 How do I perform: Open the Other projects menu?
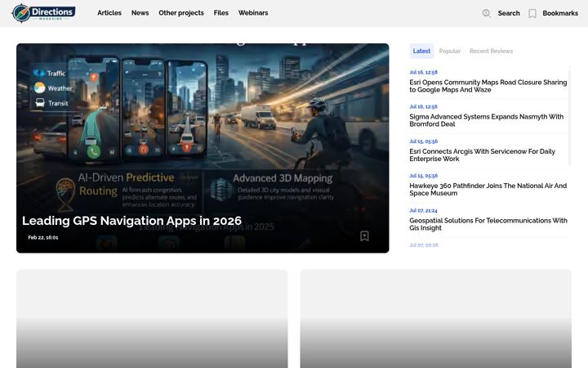181,13
